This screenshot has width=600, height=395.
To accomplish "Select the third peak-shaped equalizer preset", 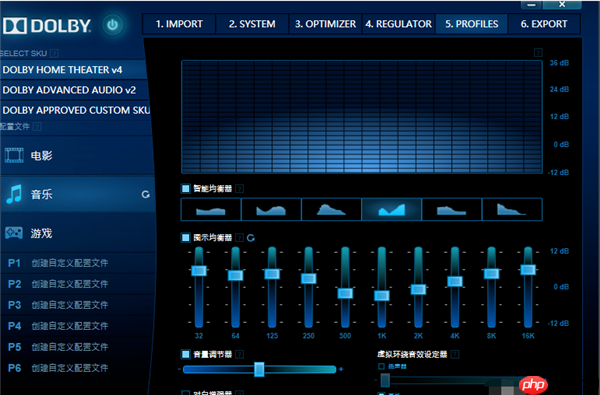I will (331, 209).
